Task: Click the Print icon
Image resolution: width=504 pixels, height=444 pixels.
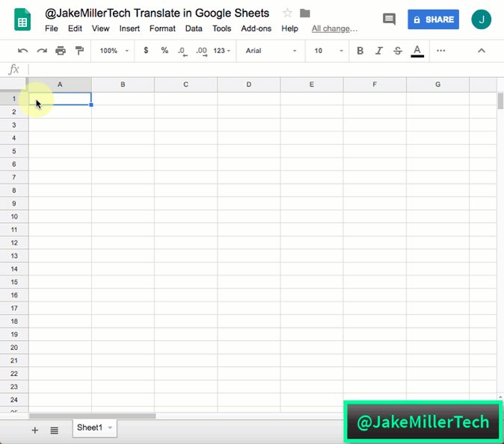Action: pos(61,50)
